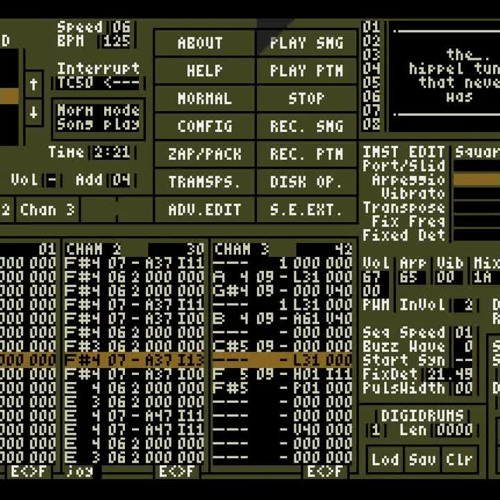Stop playback with the STOP button
The image size is (500, 500).
tap(306, 99)
